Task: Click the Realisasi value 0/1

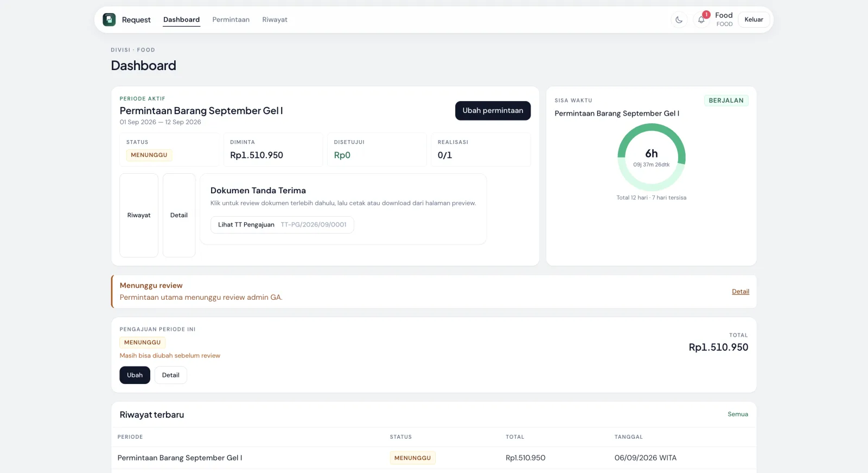Action: (445, 155)
